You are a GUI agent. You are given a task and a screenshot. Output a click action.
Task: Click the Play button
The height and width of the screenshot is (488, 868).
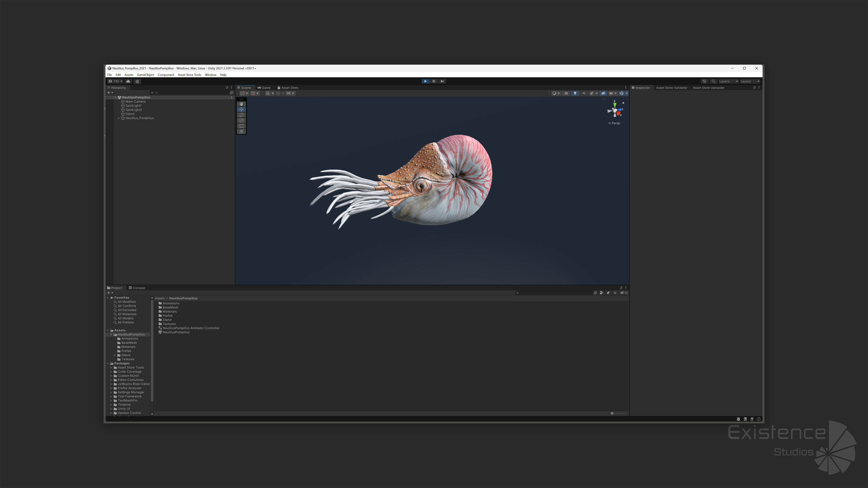click(425, 81)
